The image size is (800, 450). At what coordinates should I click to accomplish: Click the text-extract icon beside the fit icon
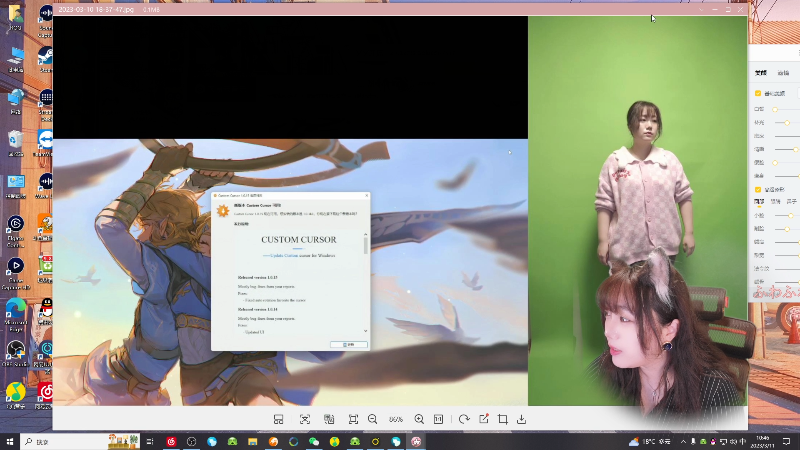(x=329, y=419)
